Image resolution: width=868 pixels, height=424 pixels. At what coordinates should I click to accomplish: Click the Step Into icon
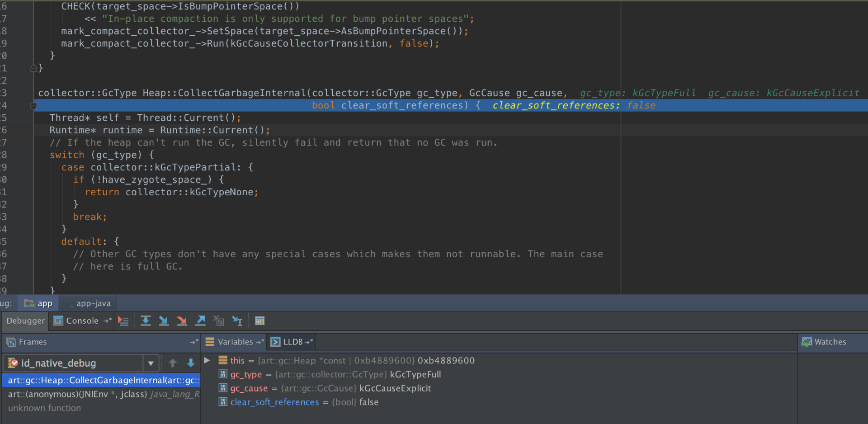tap(164, 320)
